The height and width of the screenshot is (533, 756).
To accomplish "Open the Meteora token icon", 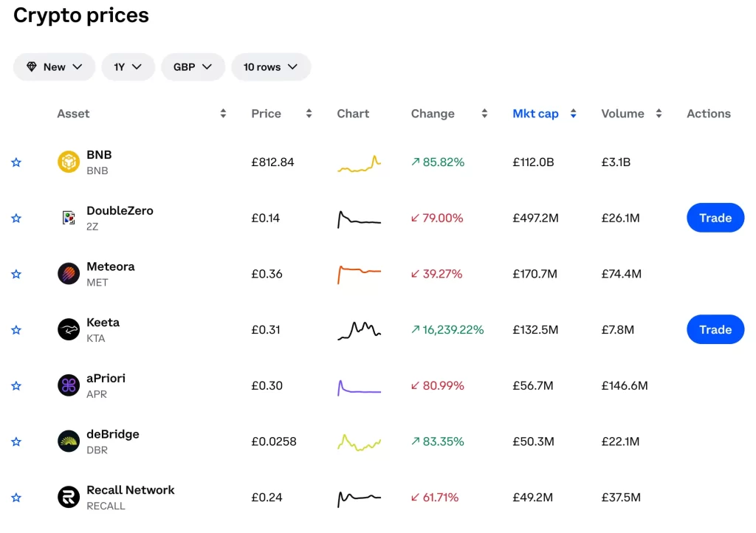I will [x=69, y=274].
